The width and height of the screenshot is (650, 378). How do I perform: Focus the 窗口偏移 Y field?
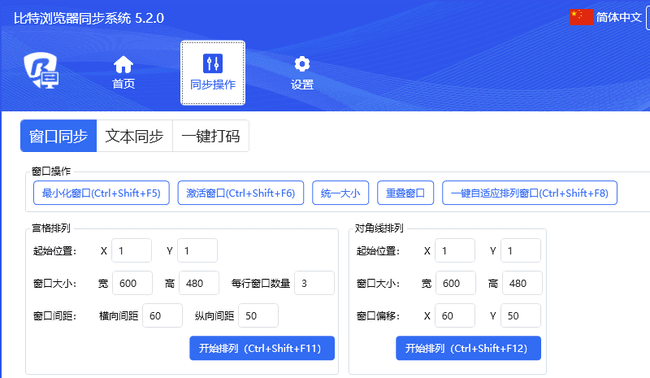(x=521, y=316)
